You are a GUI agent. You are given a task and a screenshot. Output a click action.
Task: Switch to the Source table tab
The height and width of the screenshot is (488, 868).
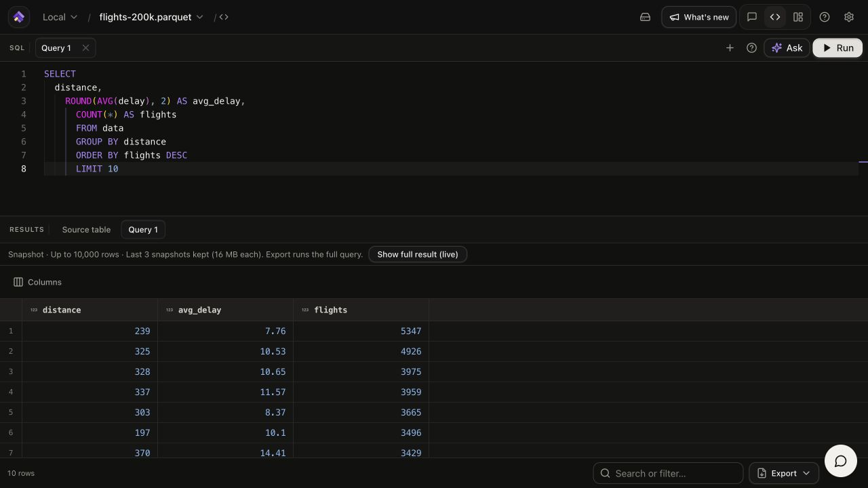[x=86, y=230]
